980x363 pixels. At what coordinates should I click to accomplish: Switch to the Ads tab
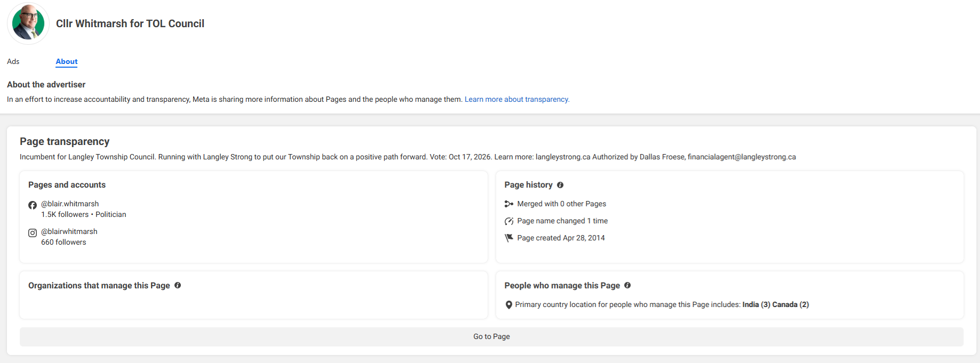click(13, 61)
